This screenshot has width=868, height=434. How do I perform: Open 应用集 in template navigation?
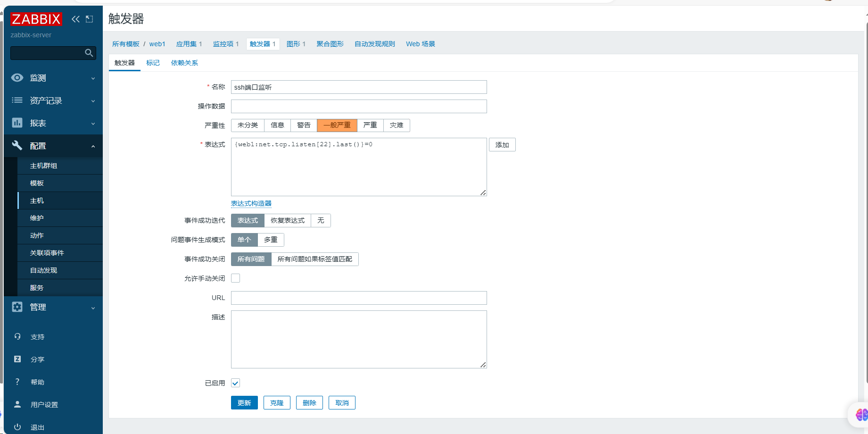pos(186,44)
